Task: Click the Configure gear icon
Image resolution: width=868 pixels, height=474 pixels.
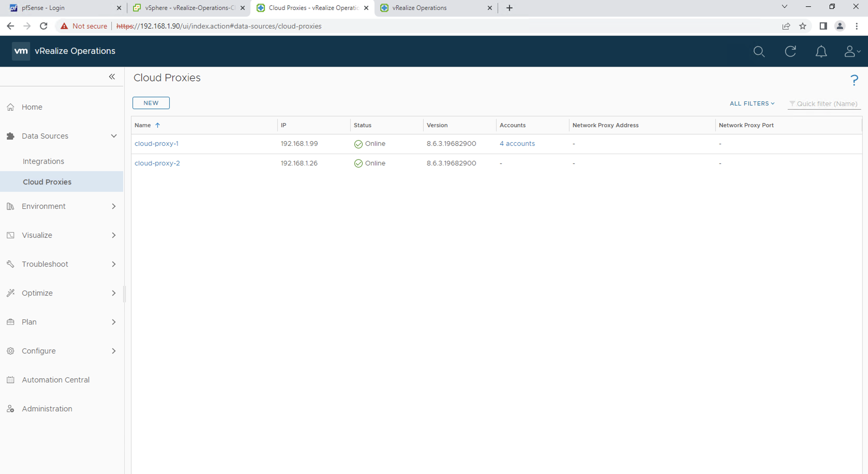Action: (x=10, y=351)
